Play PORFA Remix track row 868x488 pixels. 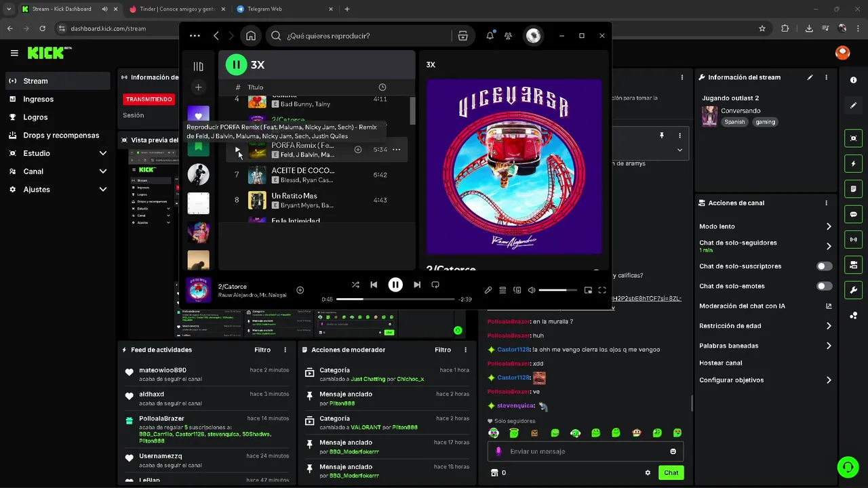237,150
